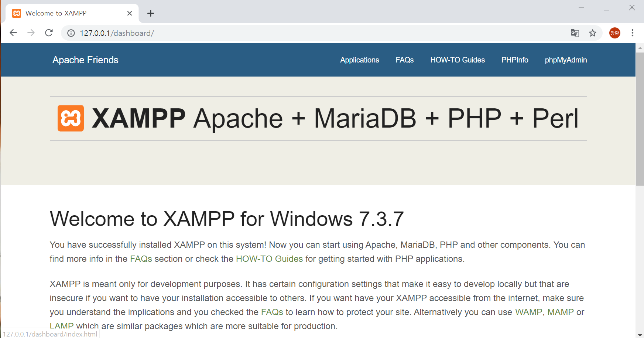Bookmark this page with the star icon
The width and height of the screenshot is (644, 338).
(593, 33)
